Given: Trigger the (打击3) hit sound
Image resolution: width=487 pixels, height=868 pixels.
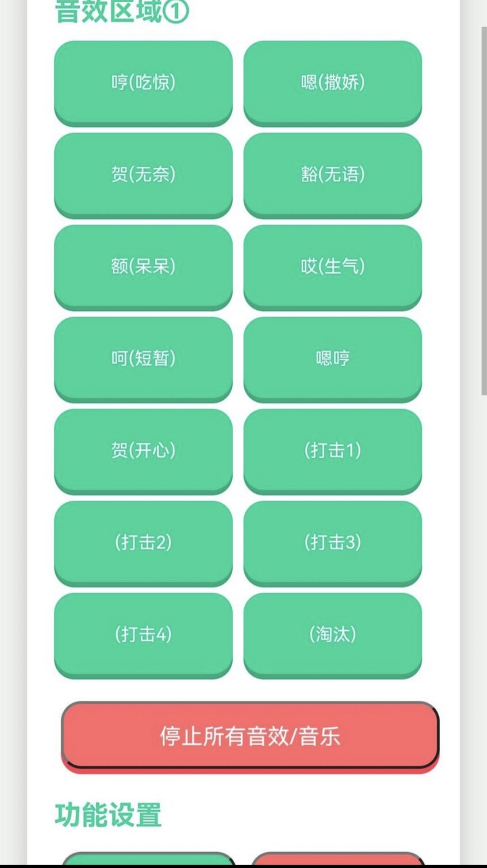Looking at the screenshot, I should (333, 542).
